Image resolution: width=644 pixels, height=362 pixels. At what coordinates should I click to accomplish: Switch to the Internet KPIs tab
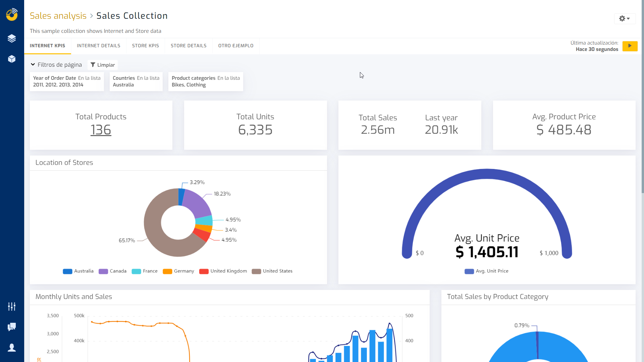[48, 46]
